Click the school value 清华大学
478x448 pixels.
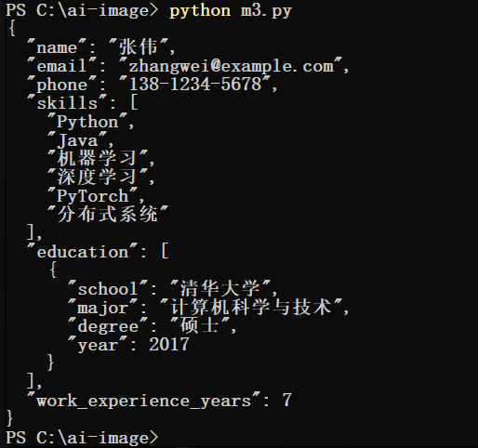tap(219, 288)
